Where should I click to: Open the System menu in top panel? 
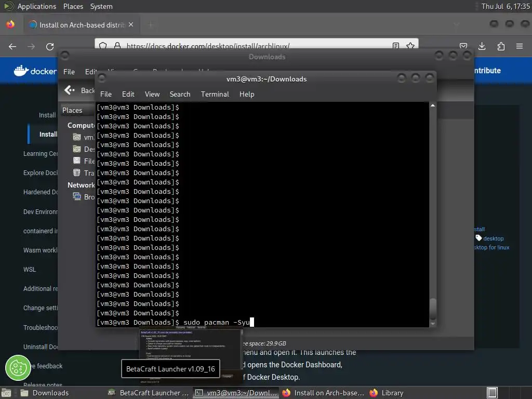click(101, 6)
